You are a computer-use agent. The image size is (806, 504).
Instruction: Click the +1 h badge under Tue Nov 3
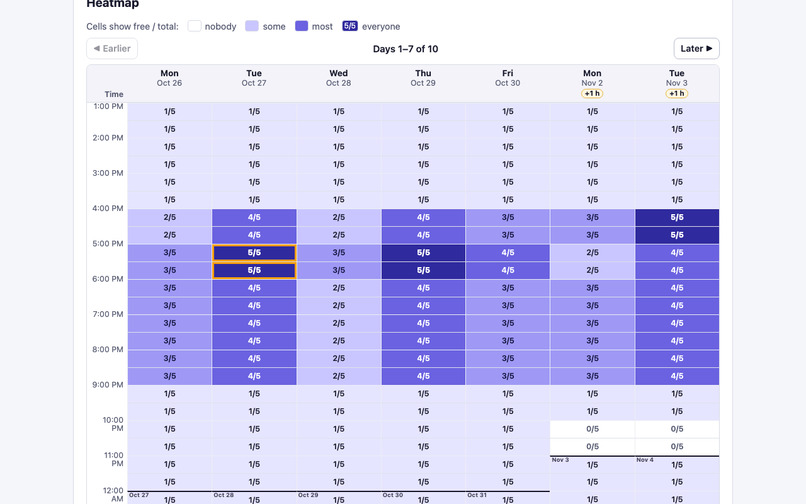click(x=676, y=94)
